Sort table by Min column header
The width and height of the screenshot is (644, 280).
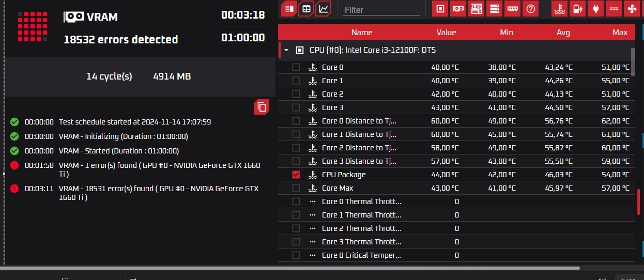tap(507, 32)
